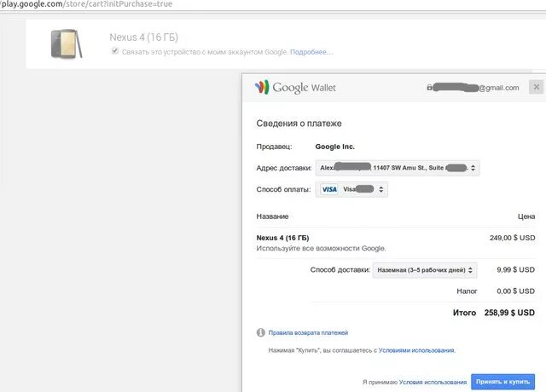Click the Название column header
This screenshot has width=546, height=392.
click(272, 216)
